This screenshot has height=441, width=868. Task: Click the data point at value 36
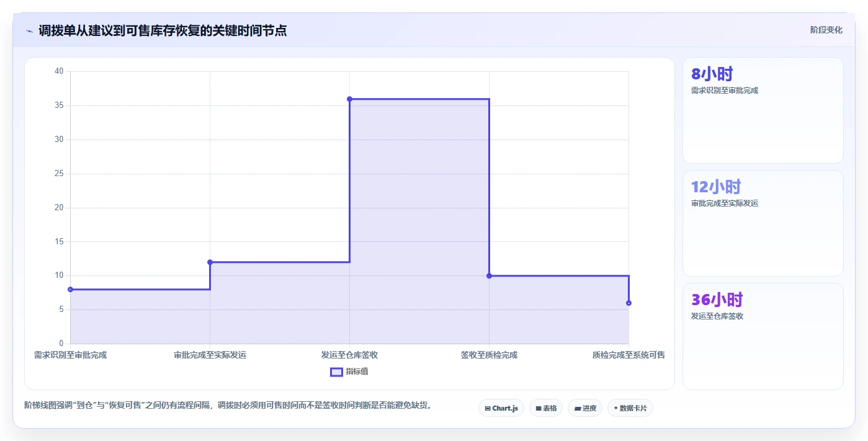pos(349,99)
